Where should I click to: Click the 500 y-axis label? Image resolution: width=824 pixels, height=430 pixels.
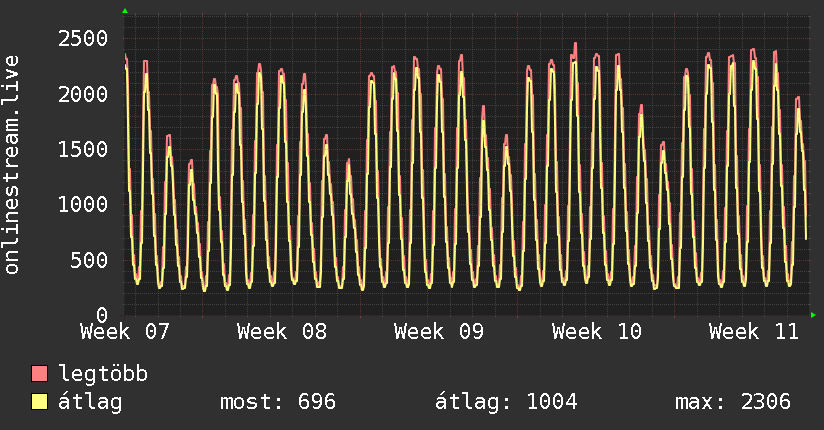click(x=89, y=260)
